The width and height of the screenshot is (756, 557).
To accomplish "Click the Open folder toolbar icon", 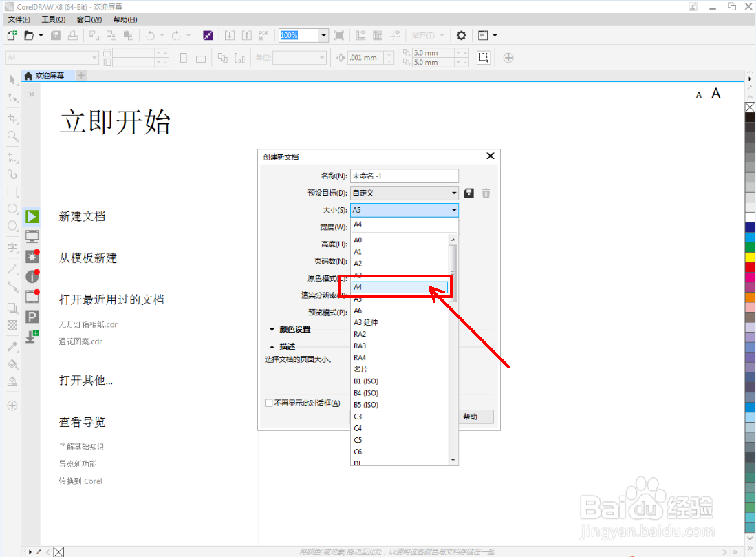I will 29,35.
